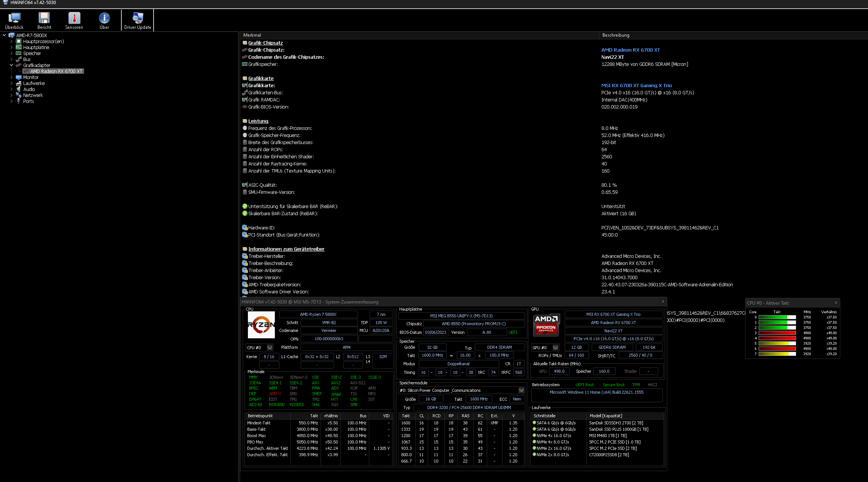Click the Bericht report save icon
Image resolution: width=868 pixels, height=482 pixels.
(44, 18)
